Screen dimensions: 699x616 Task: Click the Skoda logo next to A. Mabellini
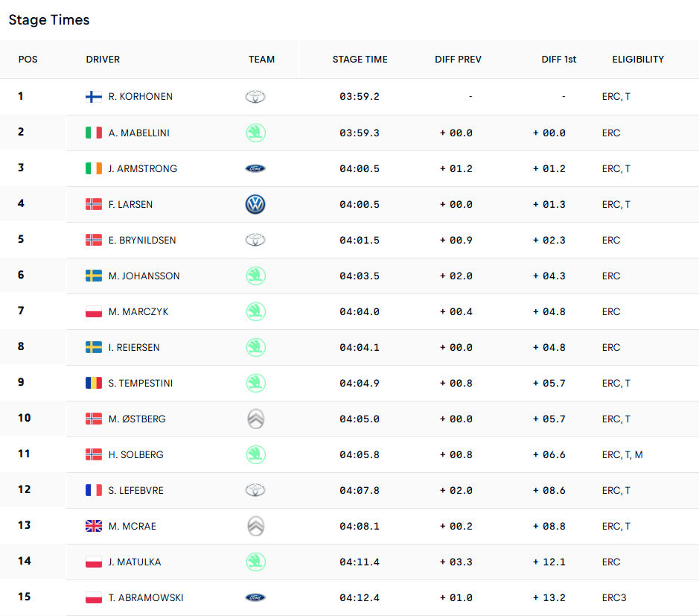pyautogui.click(x=255, y=133)
